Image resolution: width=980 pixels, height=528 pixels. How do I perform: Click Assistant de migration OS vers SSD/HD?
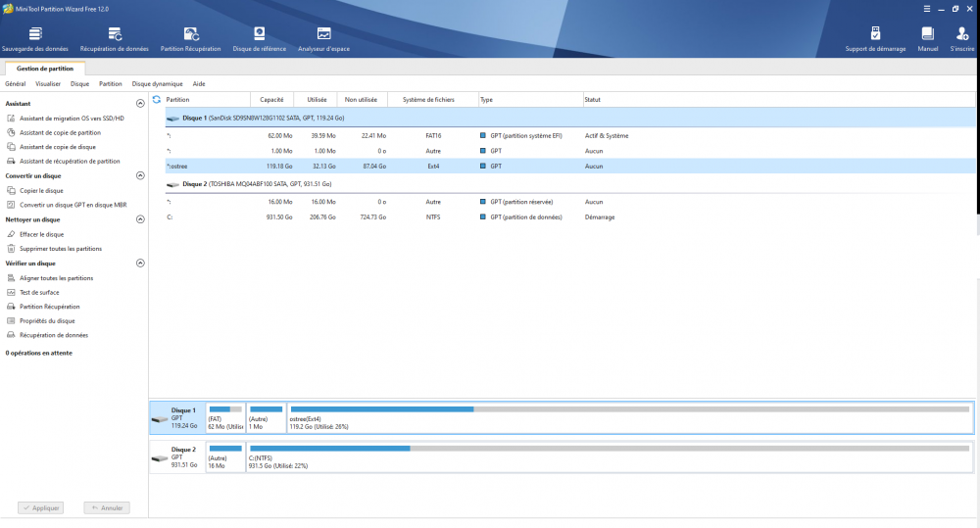(x=72, y=118)
